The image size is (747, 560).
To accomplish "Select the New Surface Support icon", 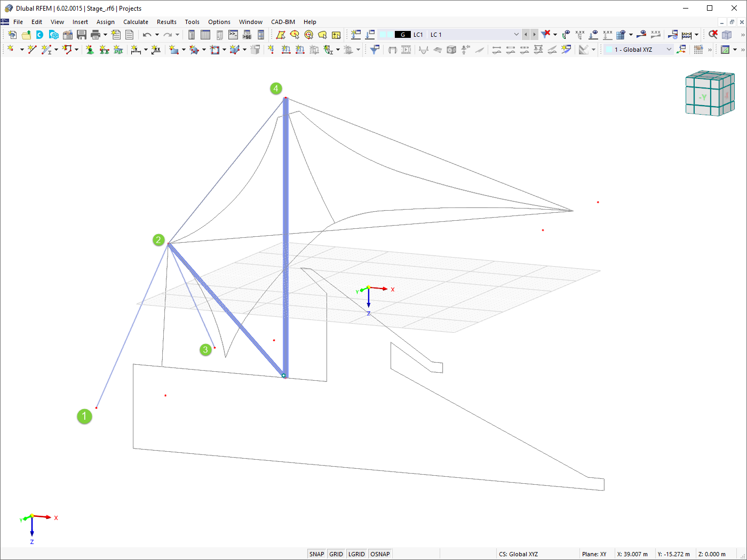I will tap(118, 50).
